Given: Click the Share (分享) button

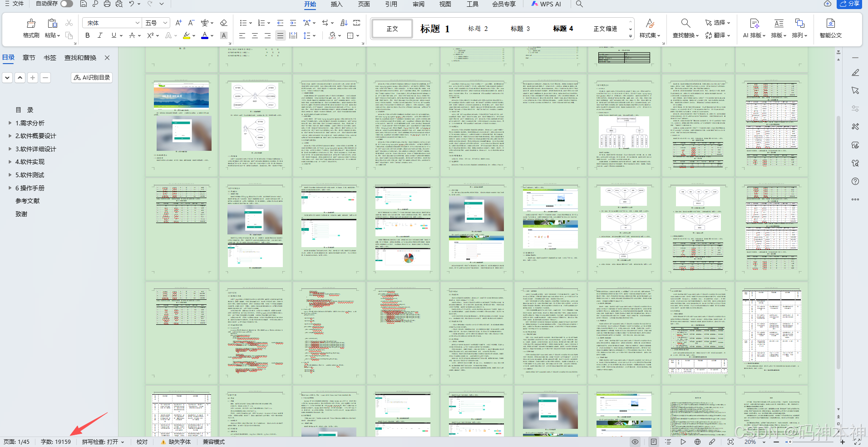Looking at the screenshot, I should [x=849, y=4].
